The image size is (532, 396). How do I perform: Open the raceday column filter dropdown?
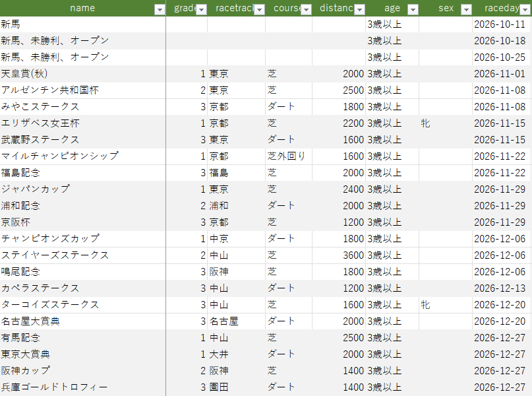[x=525, y=9]
